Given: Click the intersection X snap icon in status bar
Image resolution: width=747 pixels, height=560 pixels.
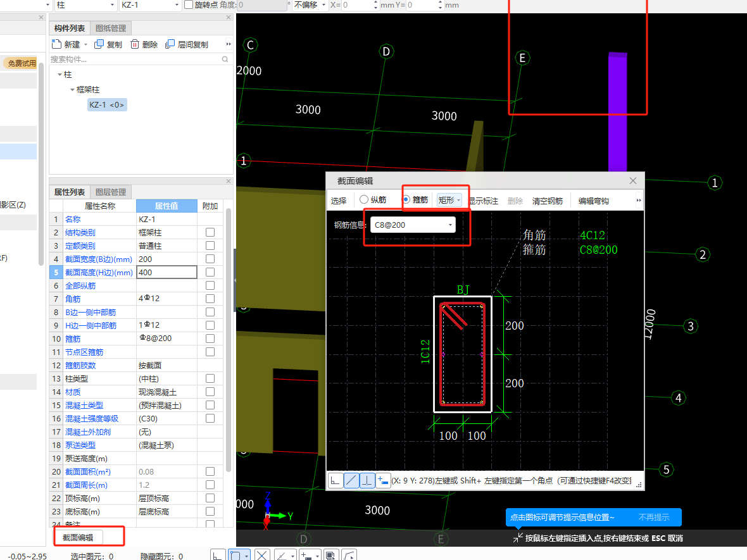Looking at the screenshot, I should click(262, 555).
